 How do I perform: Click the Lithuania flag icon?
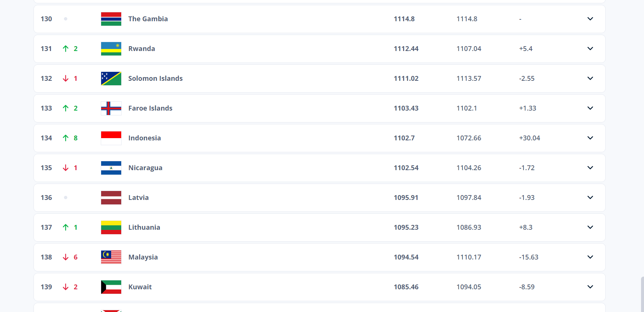tap(111, 227)
